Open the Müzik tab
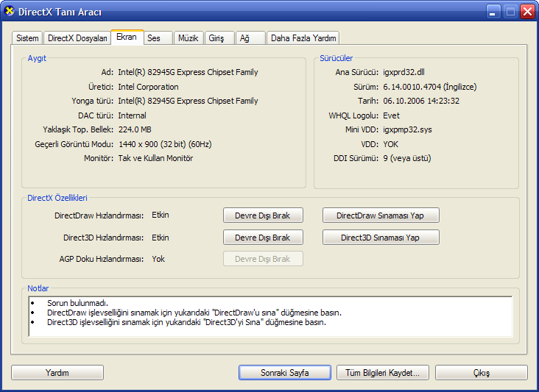The height and width of the screenshot is (392, 539). [189, 38]
